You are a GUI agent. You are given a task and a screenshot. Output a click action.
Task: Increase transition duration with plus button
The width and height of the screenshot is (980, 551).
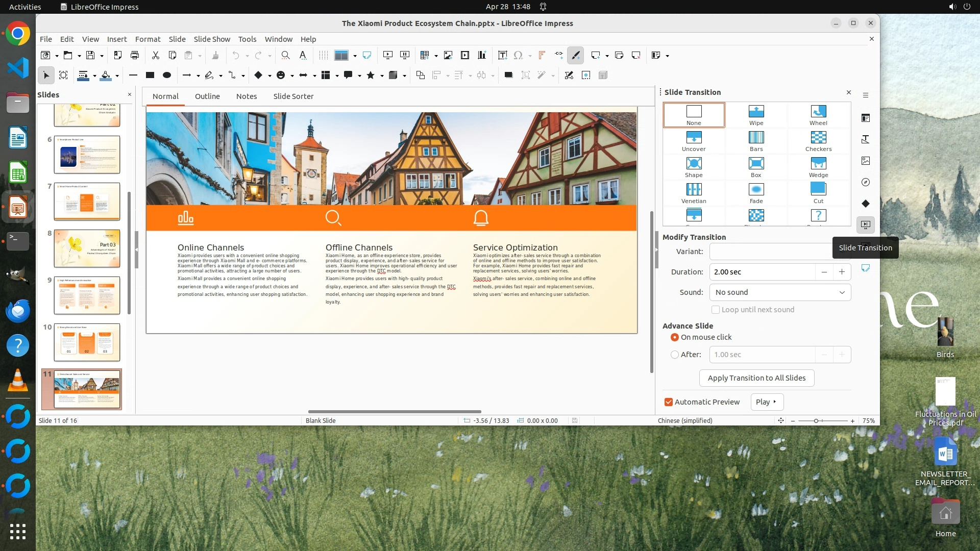point(842,272)
